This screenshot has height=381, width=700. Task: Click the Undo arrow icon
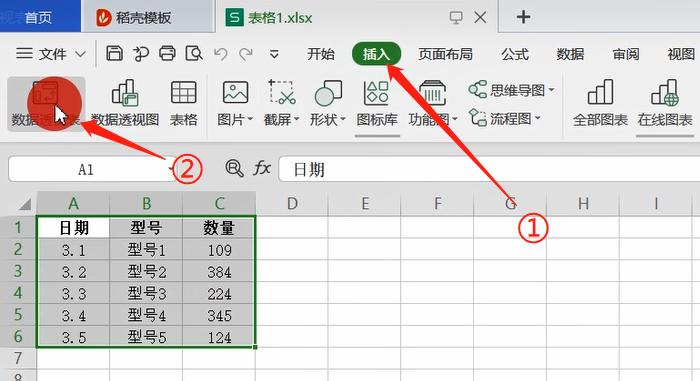tap(221, 54)
